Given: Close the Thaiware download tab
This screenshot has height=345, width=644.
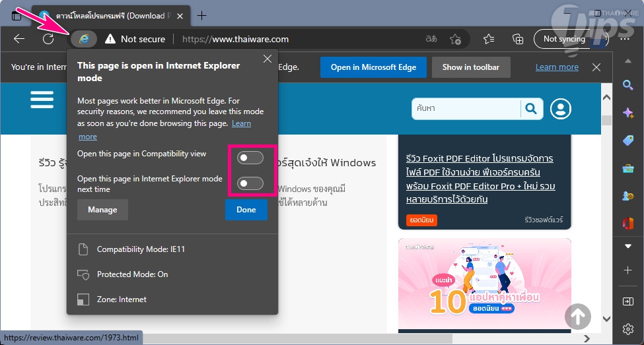Looking at the screenshot, I should (180, 16).
